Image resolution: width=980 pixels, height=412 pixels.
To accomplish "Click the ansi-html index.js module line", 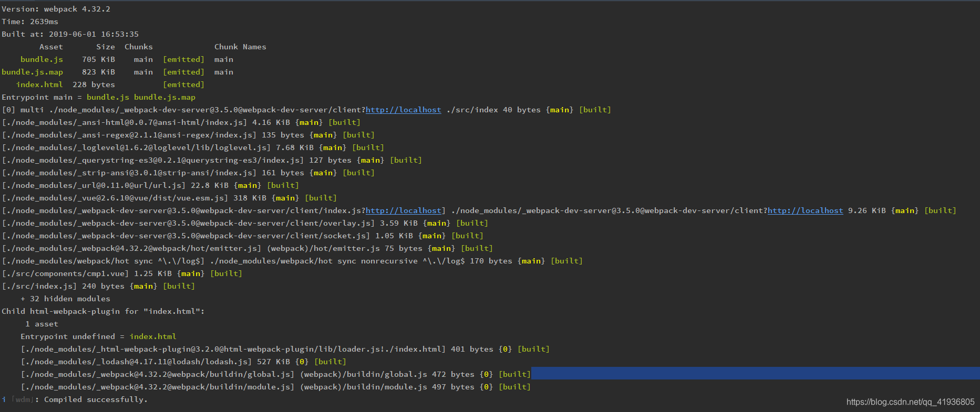I will click(x=181, y=122).
